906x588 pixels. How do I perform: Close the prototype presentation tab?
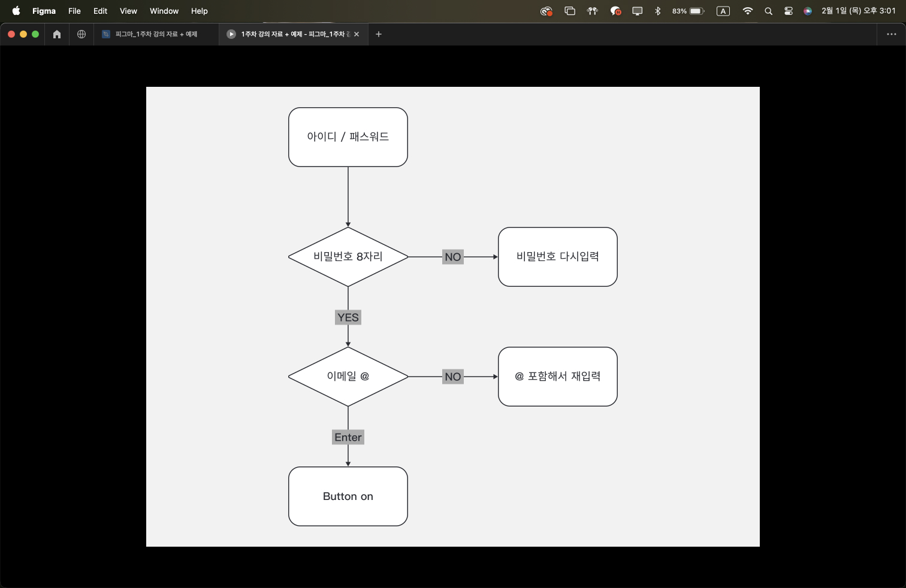click(357, 34)
